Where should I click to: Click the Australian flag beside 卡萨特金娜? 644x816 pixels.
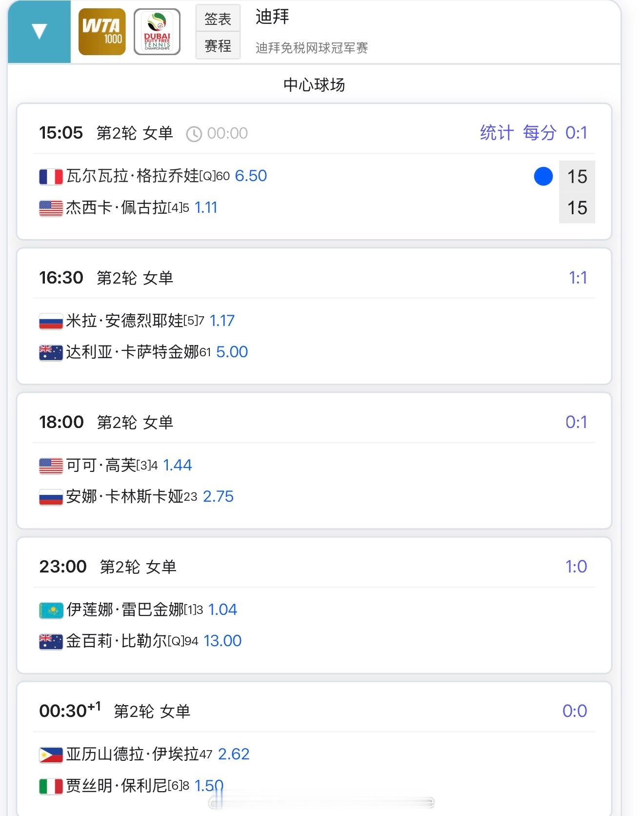[51, 352]
